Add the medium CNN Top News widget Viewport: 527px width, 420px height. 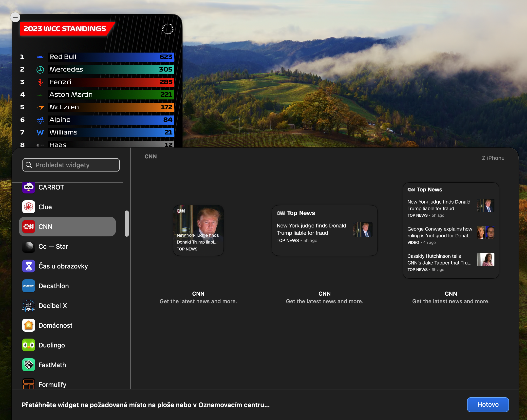[324, 230]
